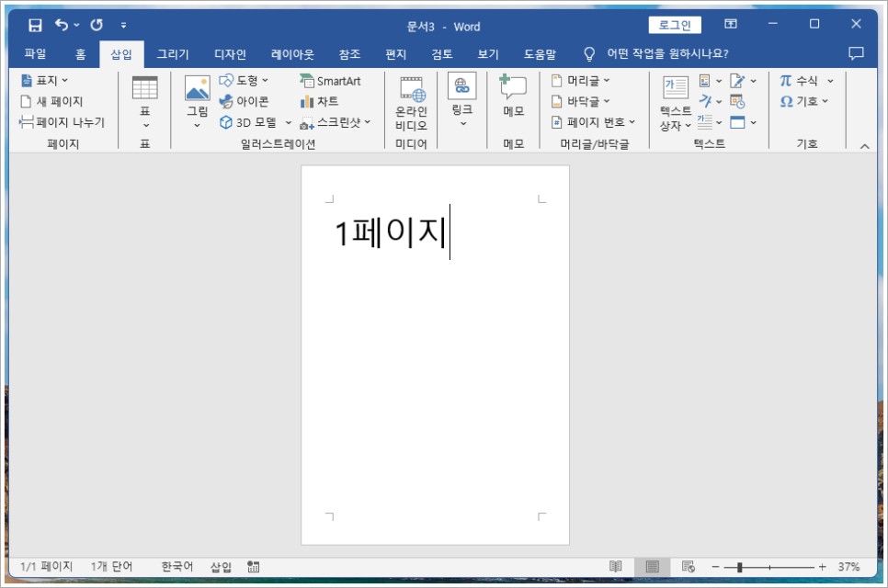Expand the 머리글 header dropdown
This screenshot has height=588, width=888.
pyautogui.click(x=607, y=80)
